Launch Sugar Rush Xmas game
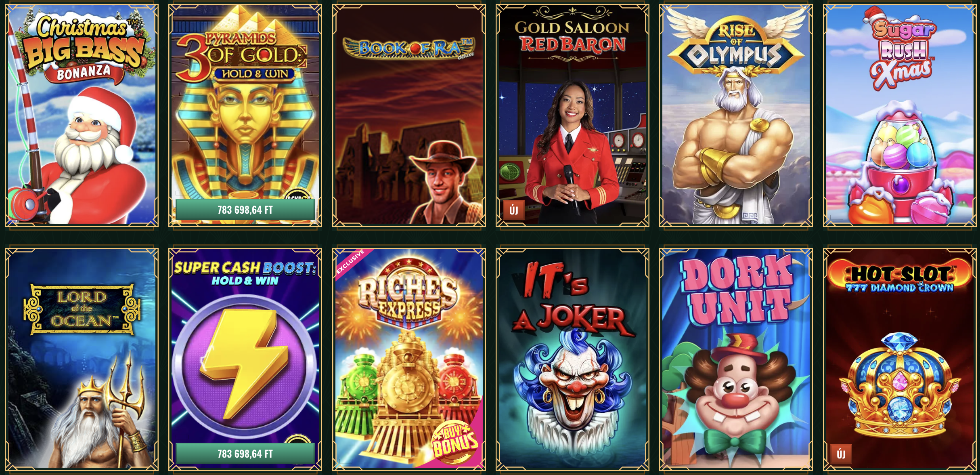Viewport: 980px width, 475px height. 900,115
